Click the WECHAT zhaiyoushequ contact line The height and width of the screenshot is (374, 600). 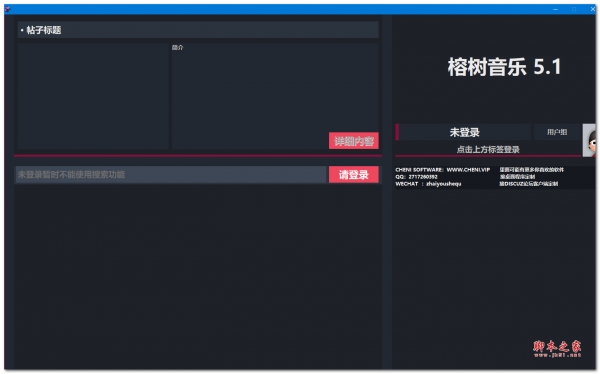point(428,184)
